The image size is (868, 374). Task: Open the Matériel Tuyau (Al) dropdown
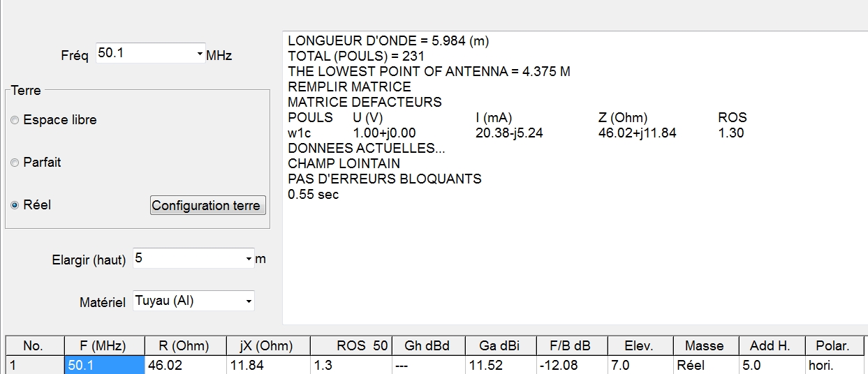(x=249, y=301)
